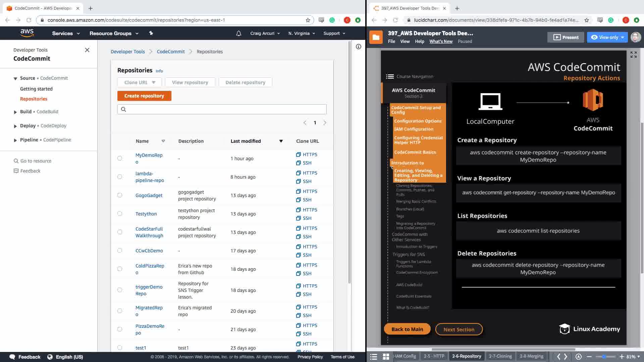The width and height of the screenshot is (644, 362).
Task: Copy SSH clone URL for GogoGadget
Action: [x=299, y=200]
